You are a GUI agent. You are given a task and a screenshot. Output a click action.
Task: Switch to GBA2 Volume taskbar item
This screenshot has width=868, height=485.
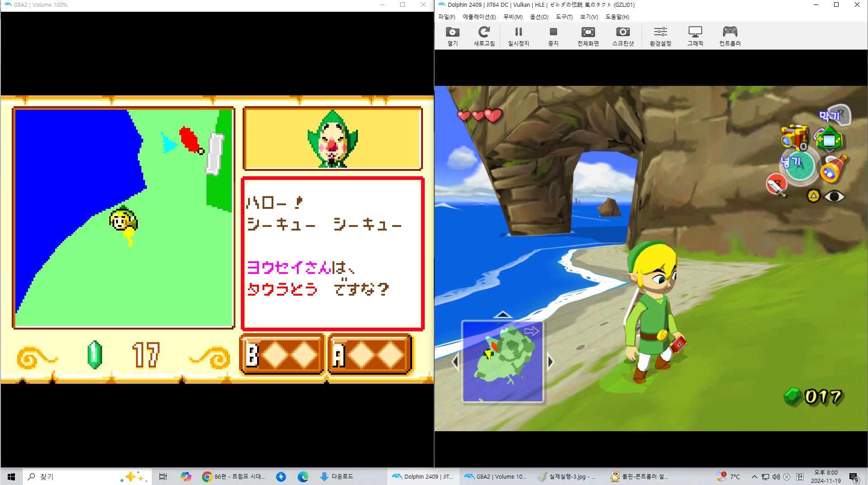[x=495, y=476]
